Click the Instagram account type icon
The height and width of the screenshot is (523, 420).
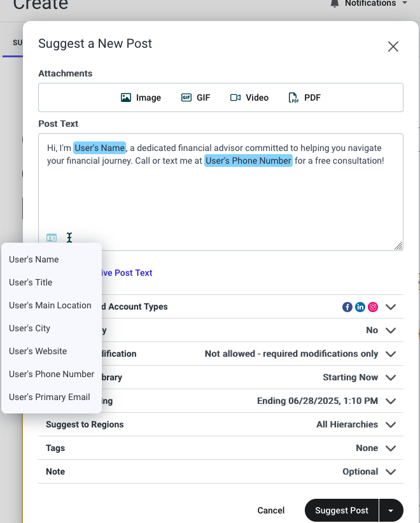coord(373,307)
